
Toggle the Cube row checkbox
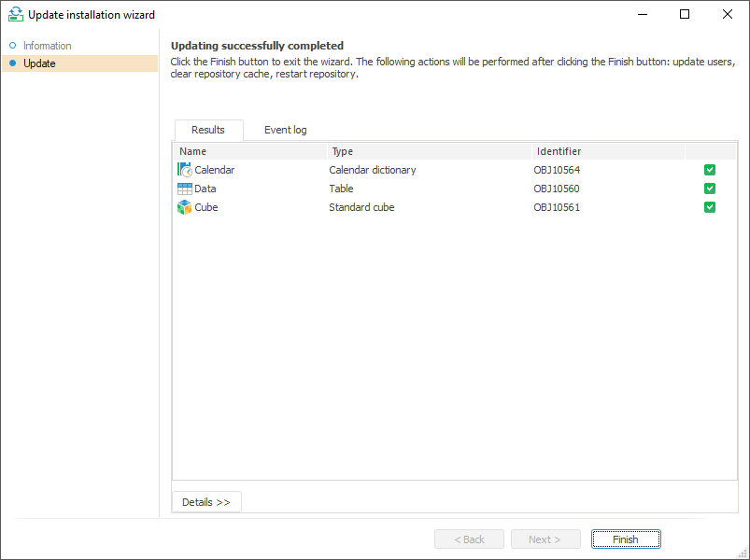click(710, 207)
